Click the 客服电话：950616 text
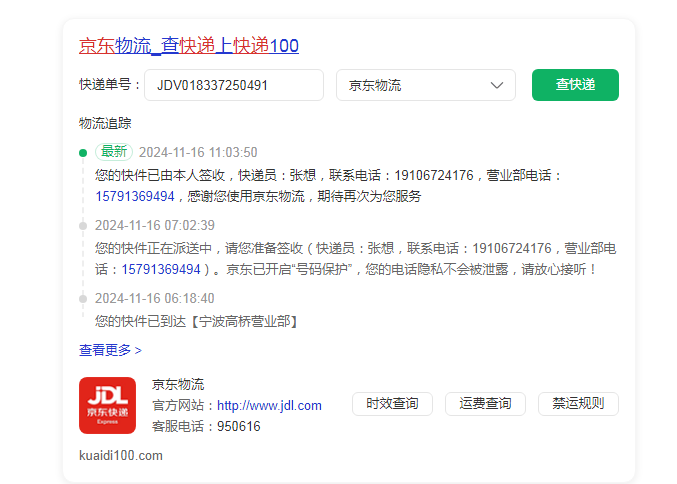Image resolution: width=677 pixels, height=484 pixels. (206, 427)
